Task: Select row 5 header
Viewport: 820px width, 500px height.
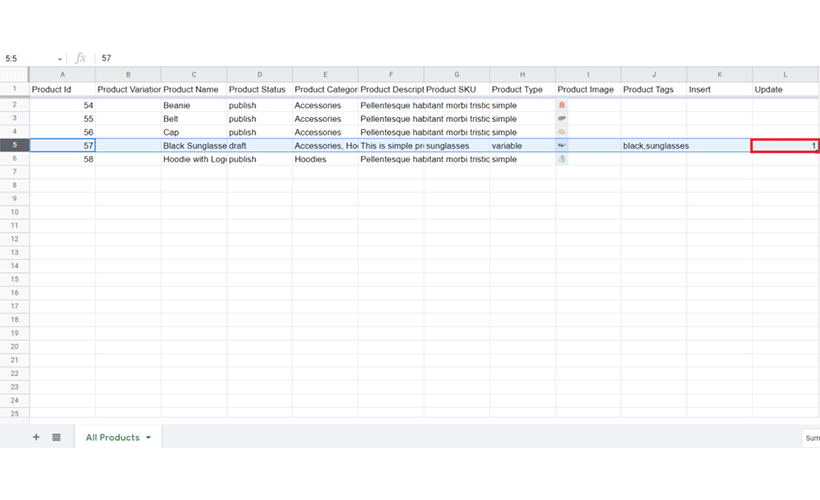Action: 14,145
